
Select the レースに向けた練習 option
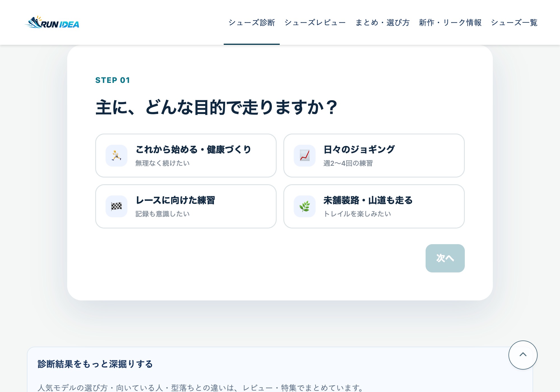point(186,206)
